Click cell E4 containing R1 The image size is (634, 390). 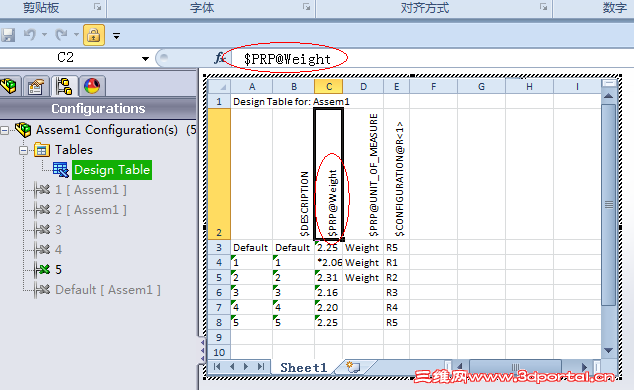pos(396,262)
